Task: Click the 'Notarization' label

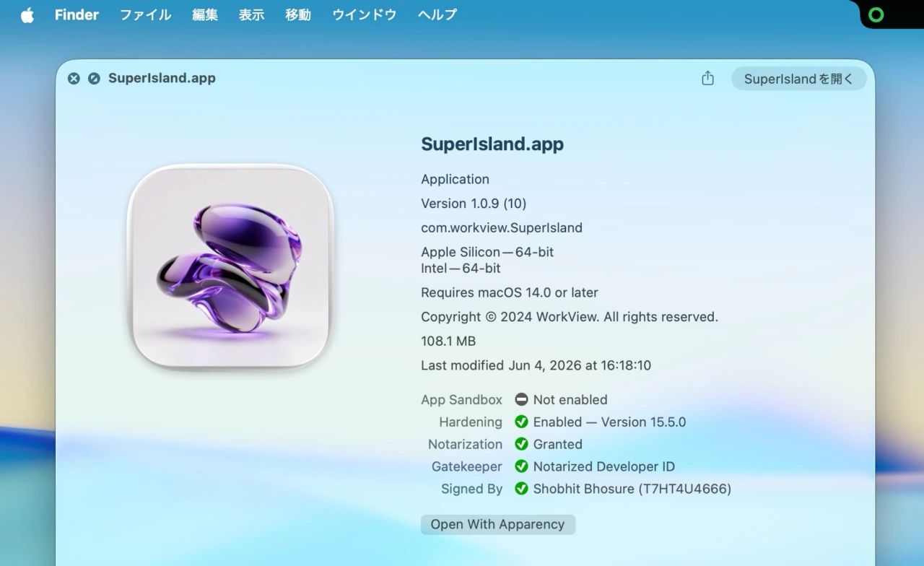Action: (x=465, y=444)
